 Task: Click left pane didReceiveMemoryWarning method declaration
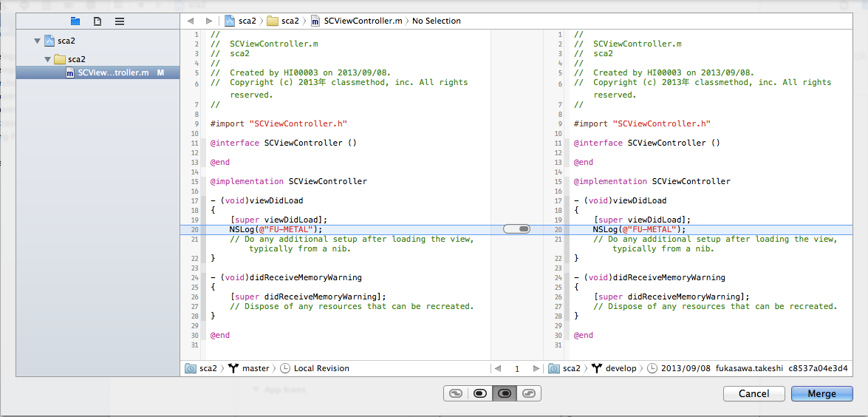point(286,277)
